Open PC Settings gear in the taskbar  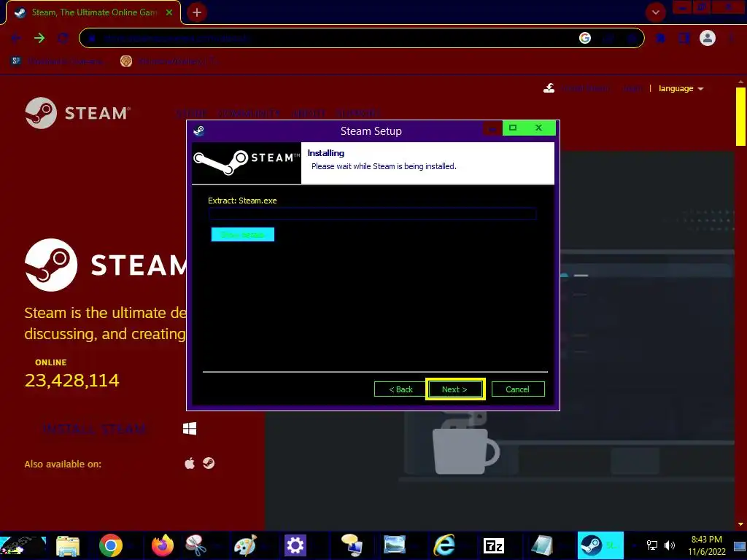point(295,545)
